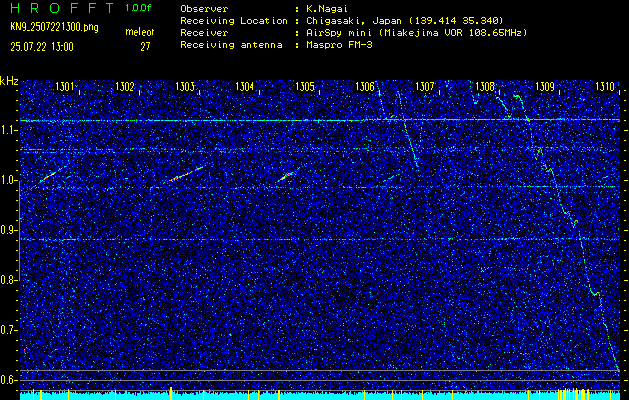629x400 pixels.
Task: Click the Receiving antenna label
Action: pyautogui.click(x=231, y=45)
